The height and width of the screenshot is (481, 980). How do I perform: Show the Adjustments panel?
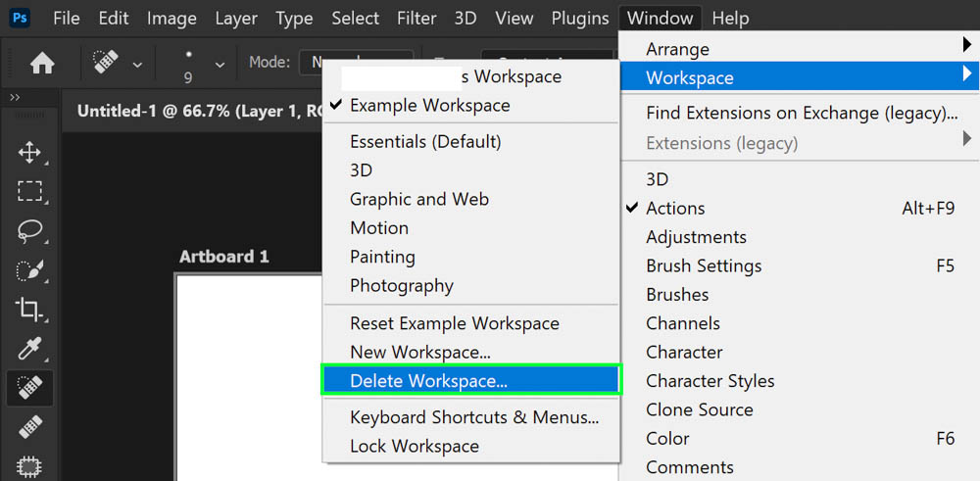(x=800, y=237)
